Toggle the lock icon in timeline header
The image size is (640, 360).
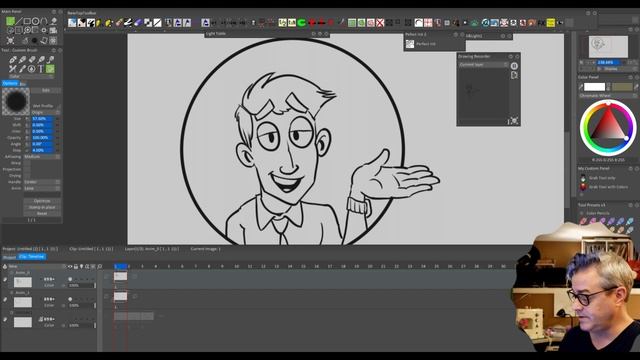point(76,267)
